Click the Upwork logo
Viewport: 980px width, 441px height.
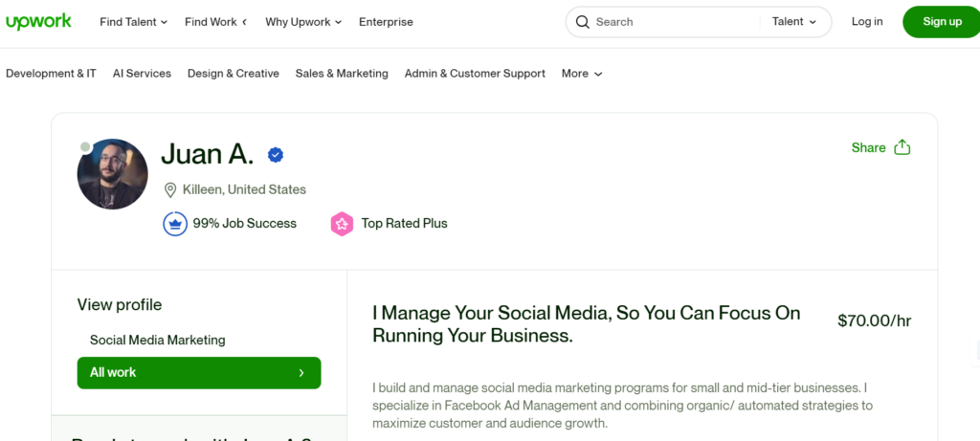coord(38,21)
